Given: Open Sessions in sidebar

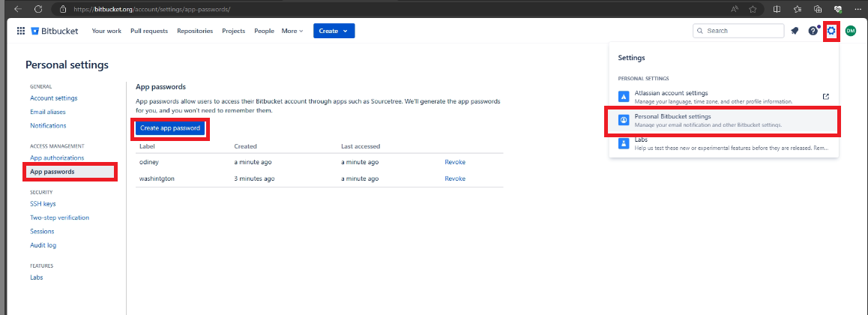Looking at the screenshot, I should click(x=42, y=232).
